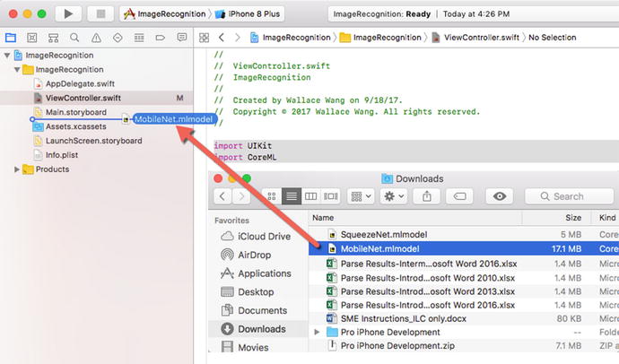This screenshot has height=364, width=619.
Task: Switch to the Symbol navigator
Action: [53, 38]
